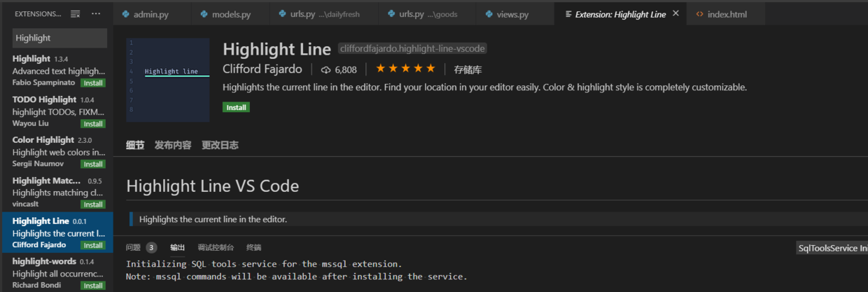This screenshot has height=292, width=868.
Task: Select the highlight-words list entry
Action: pos(57,273)
